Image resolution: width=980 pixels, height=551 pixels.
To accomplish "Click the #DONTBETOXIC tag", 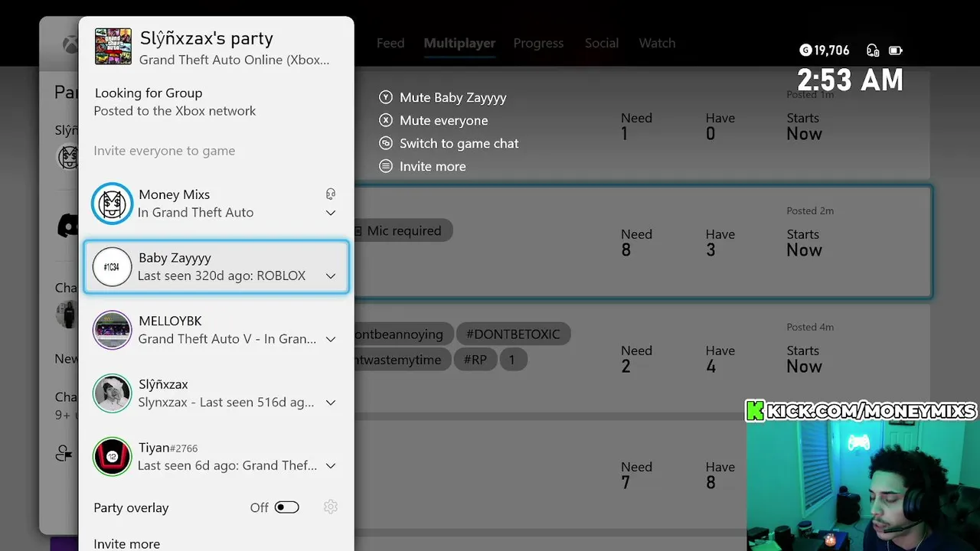I will (x=513, y=334).
